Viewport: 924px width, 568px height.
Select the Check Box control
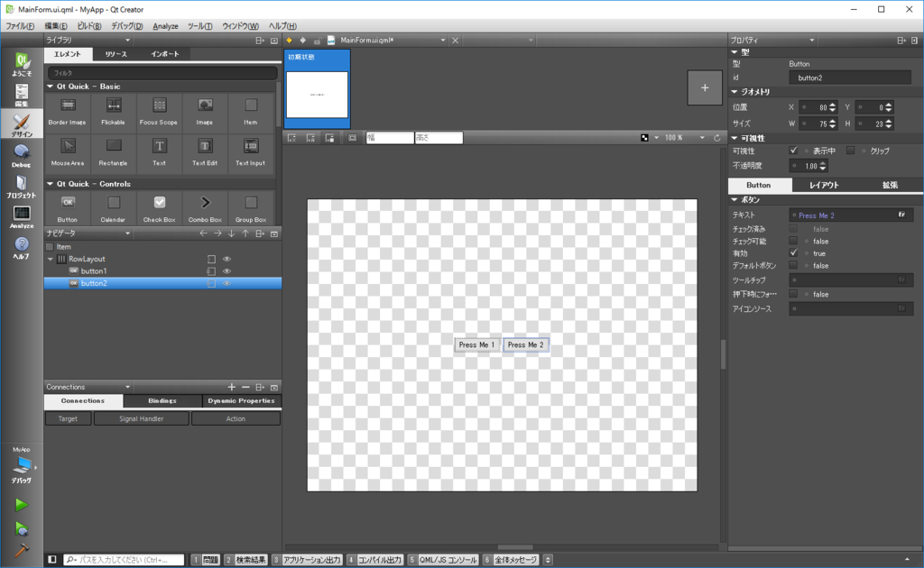[x=159, y=208]
